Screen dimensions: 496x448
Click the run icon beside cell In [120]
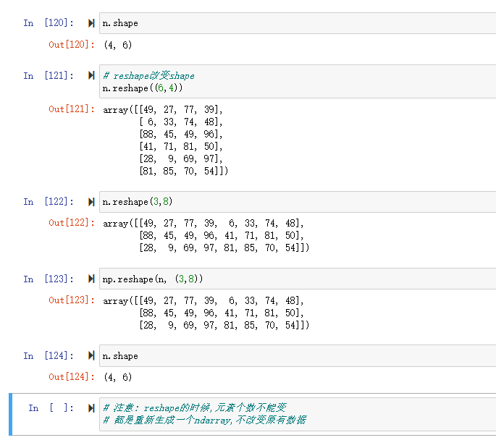(x=91, y=23)
